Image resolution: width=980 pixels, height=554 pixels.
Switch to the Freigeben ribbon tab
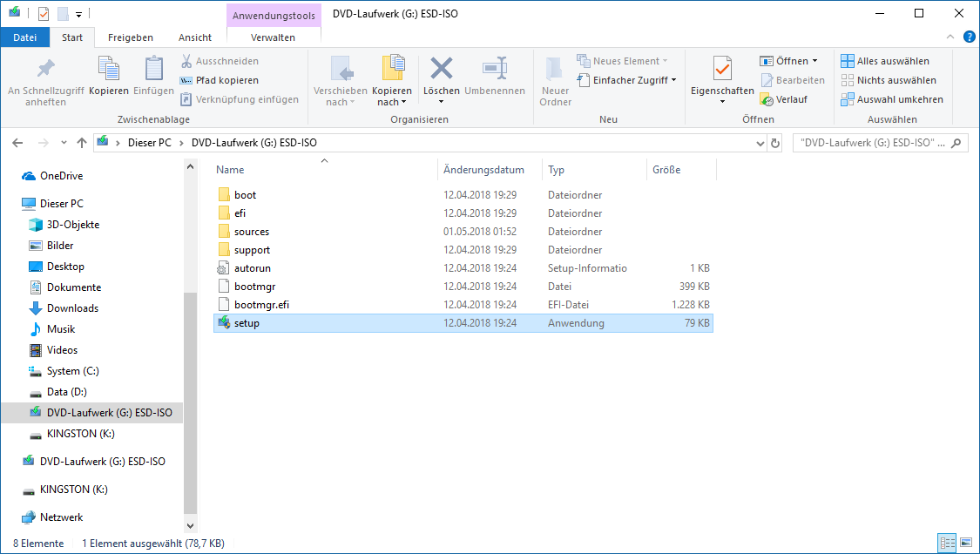coord(131,37)
